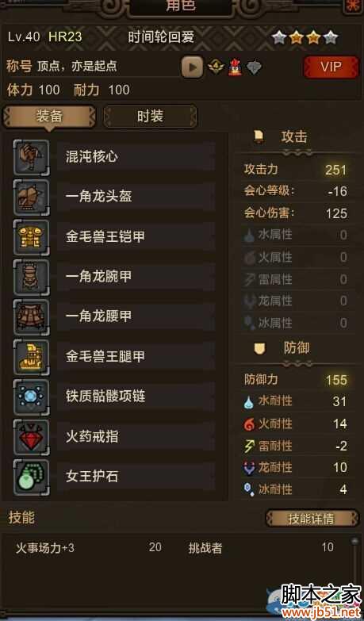Select the 火药戒指 red gem ring icon
The image size is (364, 621).
click(x=31, y=437)
